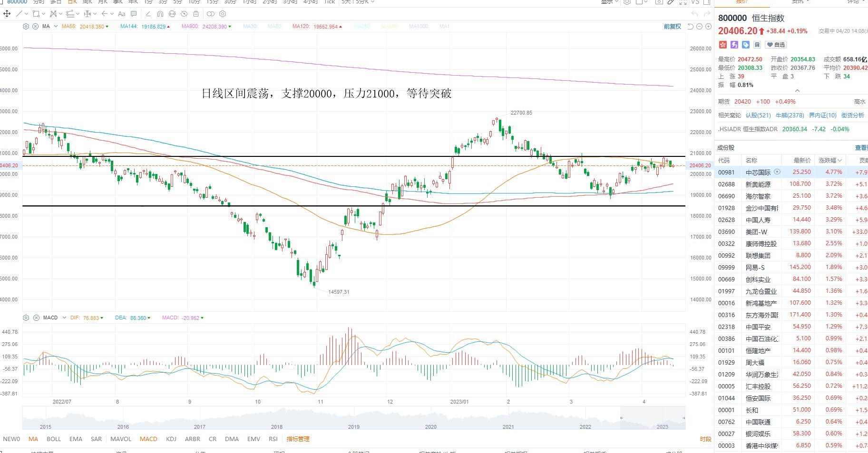Toggle the MA900 moving average line
868x453 pixels.
click(x=206, y=27)
